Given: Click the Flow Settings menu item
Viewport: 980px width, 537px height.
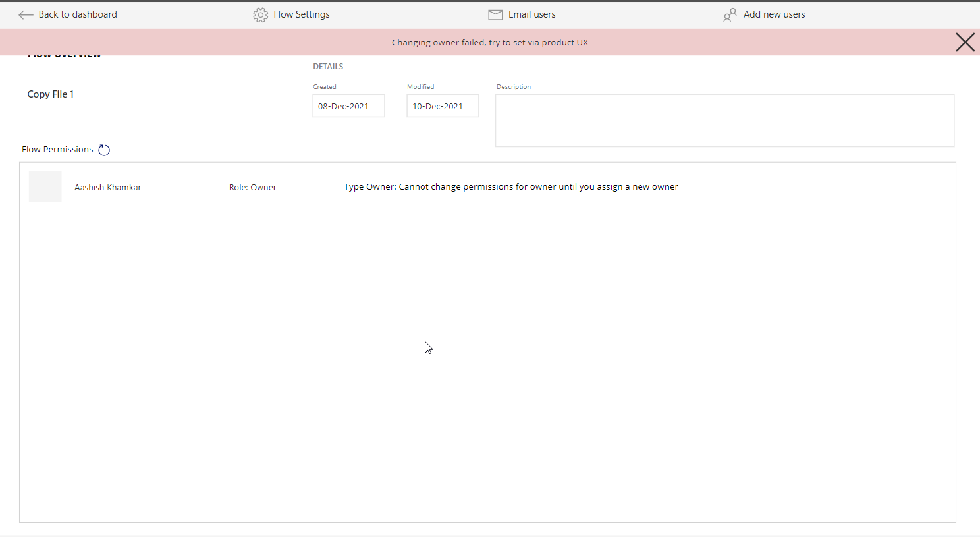Looking at the screenshot, I should (302, 14).
